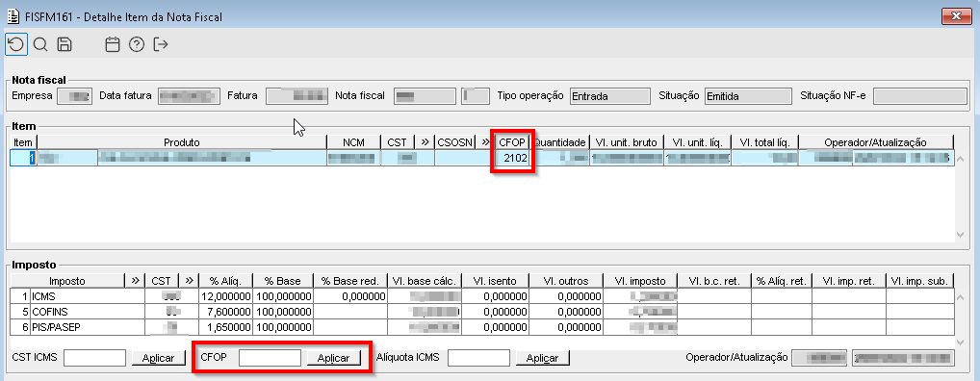Expand the chevron column after CSOSN in Item grid
Viewport: 980px width, 381px height.
point(485,142)
